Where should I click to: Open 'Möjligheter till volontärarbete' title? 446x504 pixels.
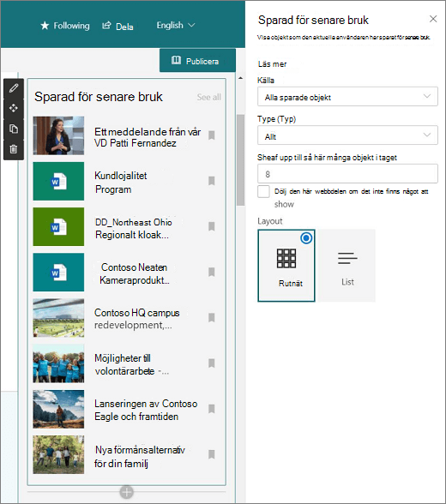(131, 364)
